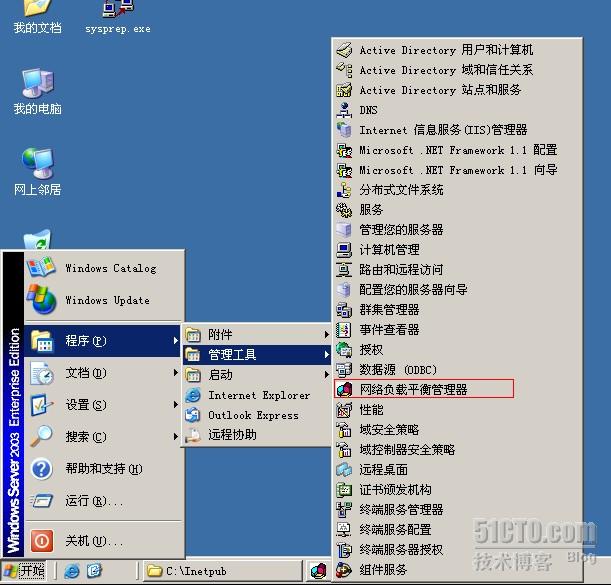Expand the 管理工具 submenu arrow

click(326, 355)
